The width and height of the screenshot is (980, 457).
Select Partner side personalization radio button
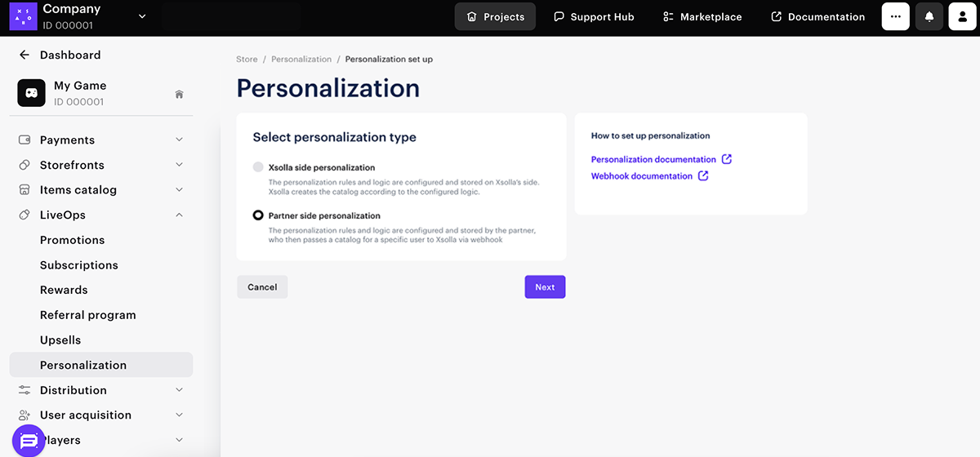tap(258, 215)
